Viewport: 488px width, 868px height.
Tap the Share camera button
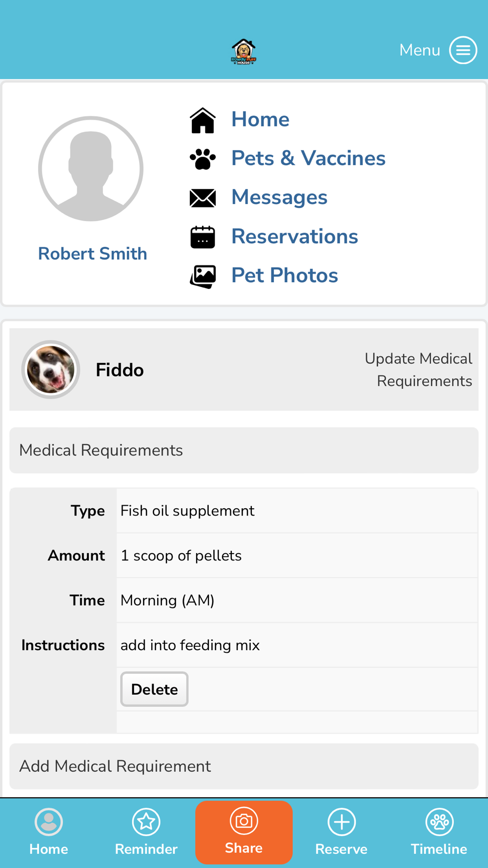click(244, 832)
